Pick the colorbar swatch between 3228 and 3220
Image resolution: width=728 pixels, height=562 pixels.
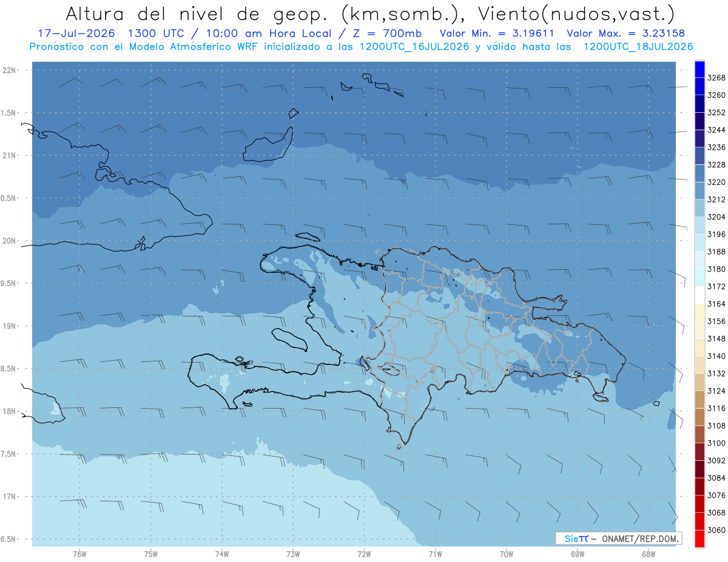[x=699, y=173]
